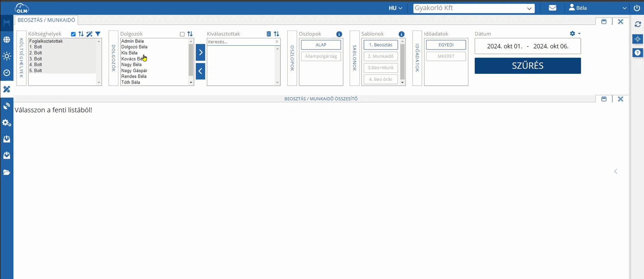Viewport: 644px width, 279px height.
Task: Toggle the Dolgozók select-all checkbox
Action: point(182,34)
